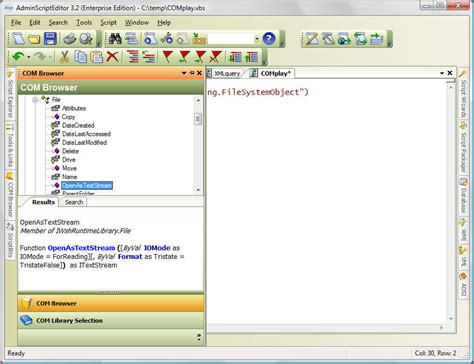The height and width of the screenshot is (364, 474).
Task: Open the Script Packager side tab
Action: tap(463, 147)
